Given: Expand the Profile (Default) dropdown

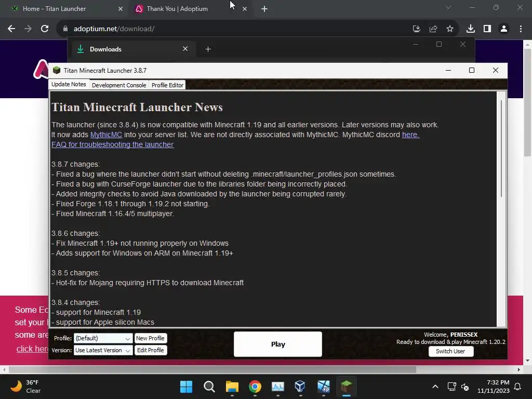Looking at the screenshot, I should click(x=103, y=338).
